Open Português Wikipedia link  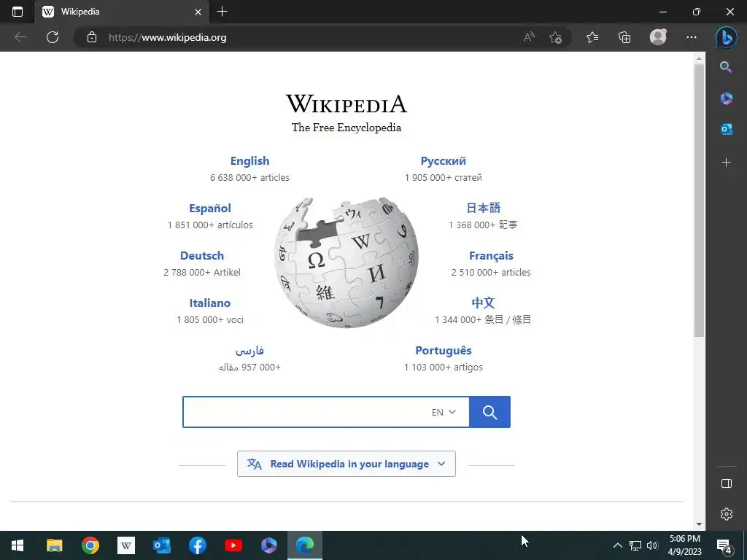(x=443, y=351)
